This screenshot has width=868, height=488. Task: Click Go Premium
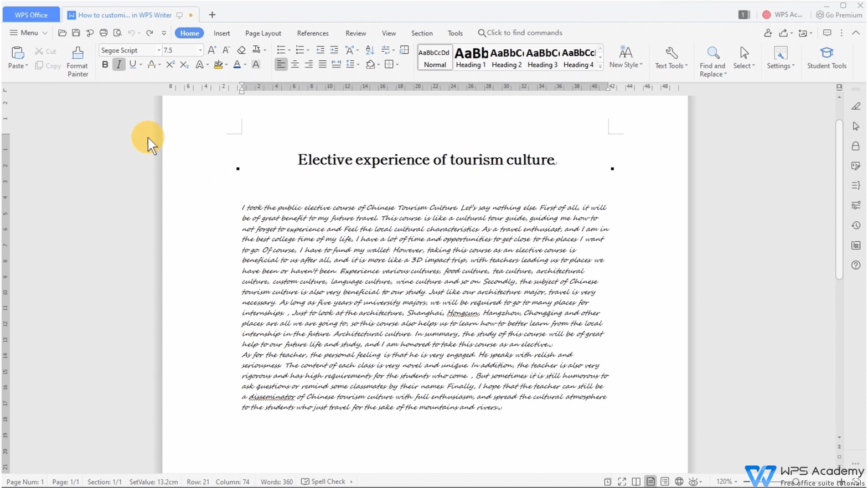[x=839, y=15]
